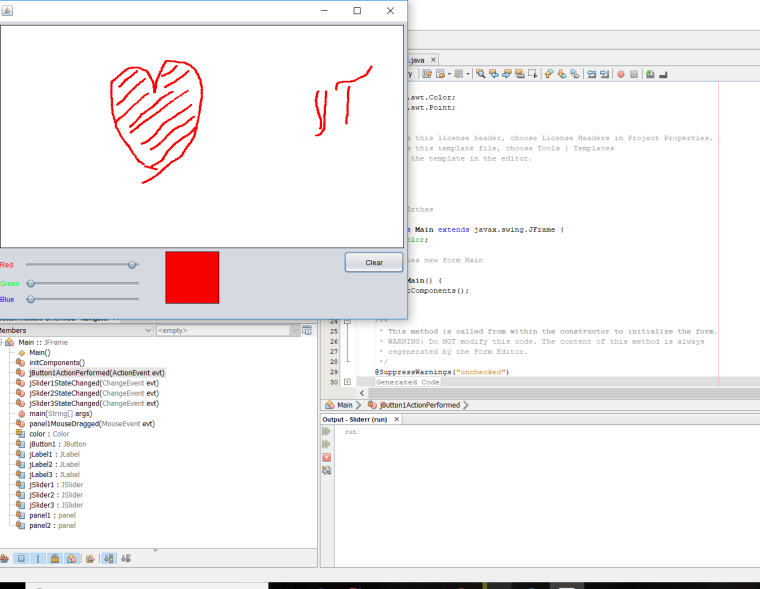Click the Clear button
Viewport: 760px width, 589px height.
tap(374, 262)
